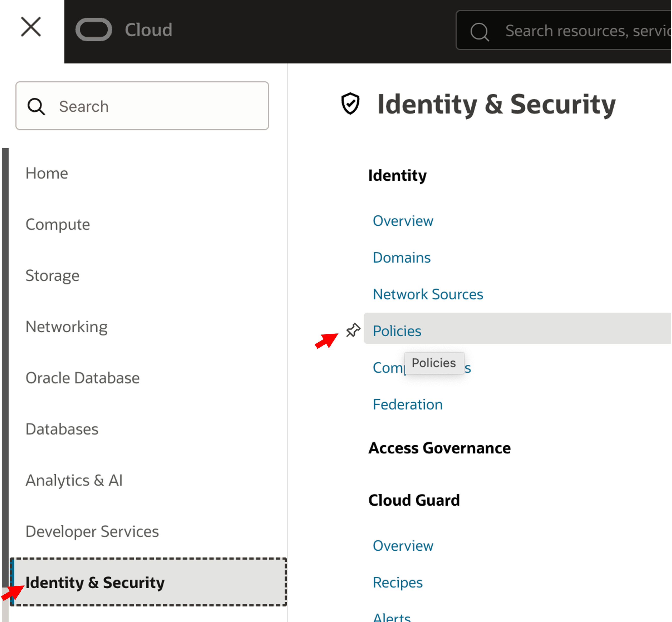Close the navigation menu with X icon

click(x=31, y=27)
